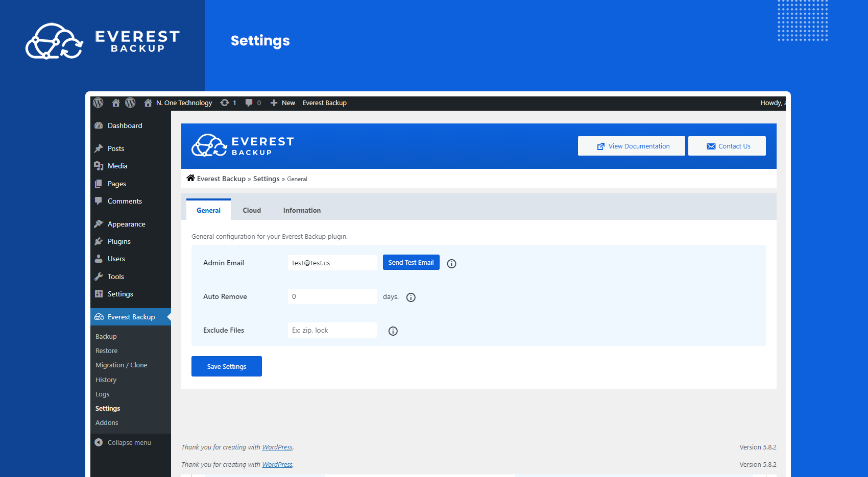Switch to the Information tab
This screenshot has height=477, width=868.
click(302, 210)
